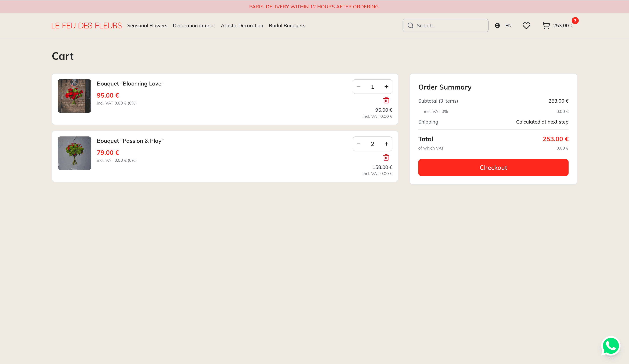
Task: Open the wishlist heart icon
Action: point(526,25)
